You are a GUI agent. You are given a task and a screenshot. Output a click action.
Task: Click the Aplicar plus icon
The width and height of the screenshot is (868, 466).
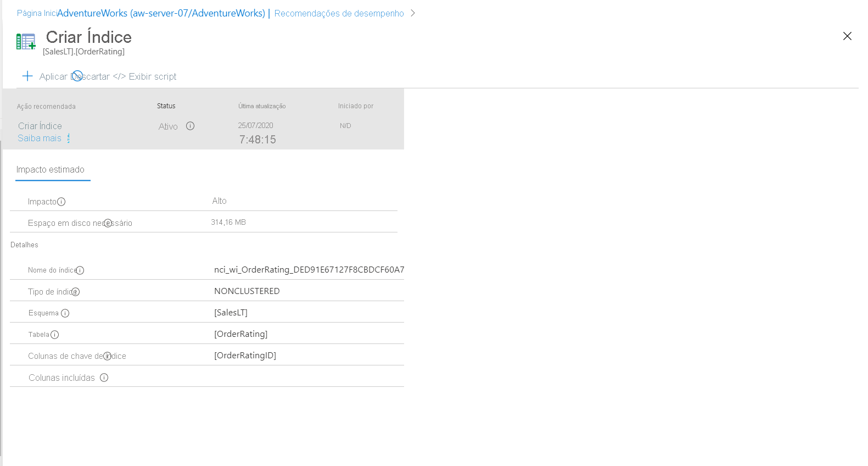point(27,76)
